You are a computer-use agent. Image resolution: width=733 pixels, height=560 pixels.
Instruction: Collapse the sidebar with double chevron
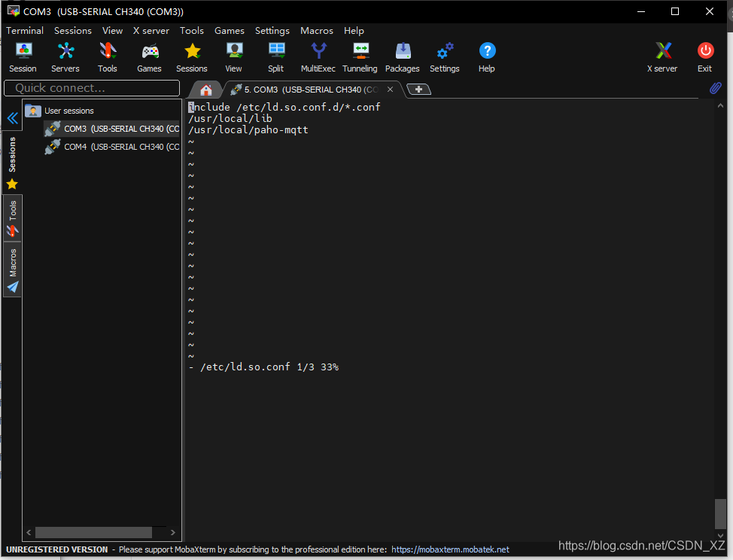[x=13, y=118]
